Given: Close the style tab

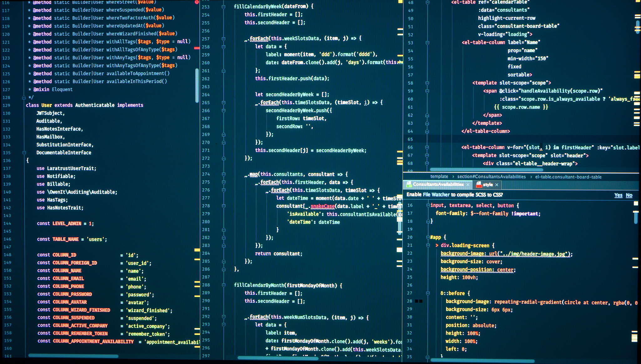Looking at the screenshot, I should [x=497, y=185].
